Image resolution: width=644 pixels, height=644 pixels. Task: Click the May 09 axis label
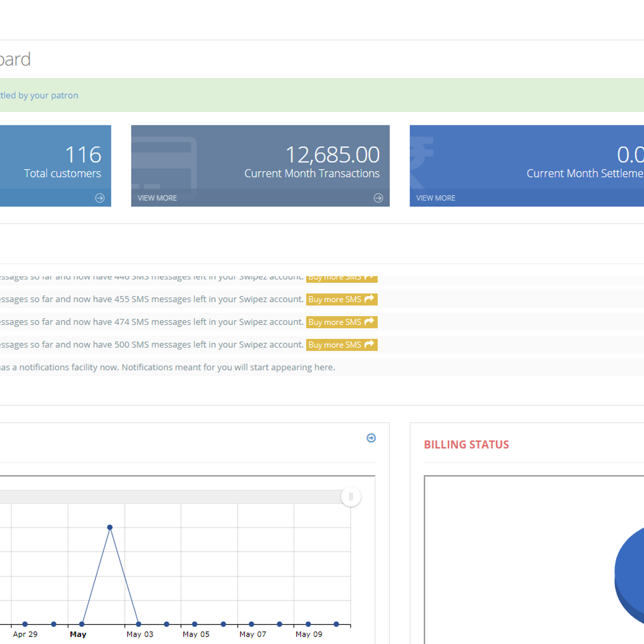coord(309,634)
